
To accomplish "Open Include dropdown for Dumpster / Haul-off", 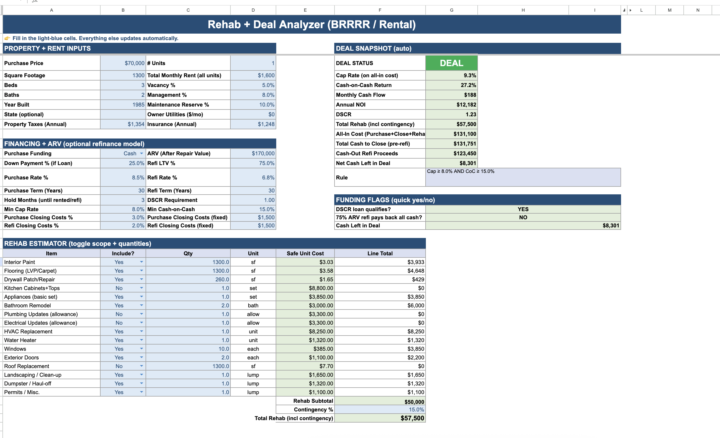I will pyautogui.click(x=141, y=383).
